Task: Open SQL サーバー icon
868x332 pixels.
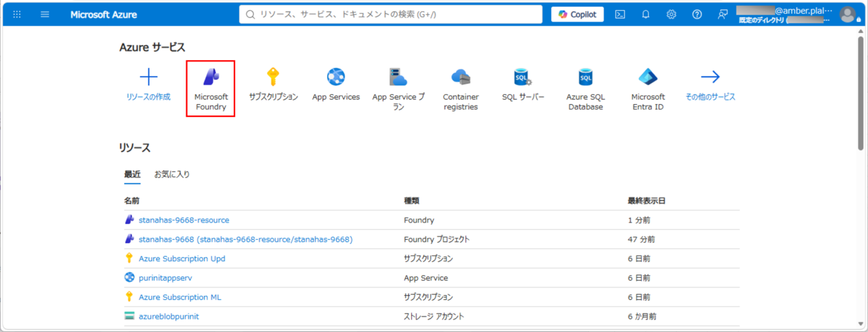Action: [523, 77]
